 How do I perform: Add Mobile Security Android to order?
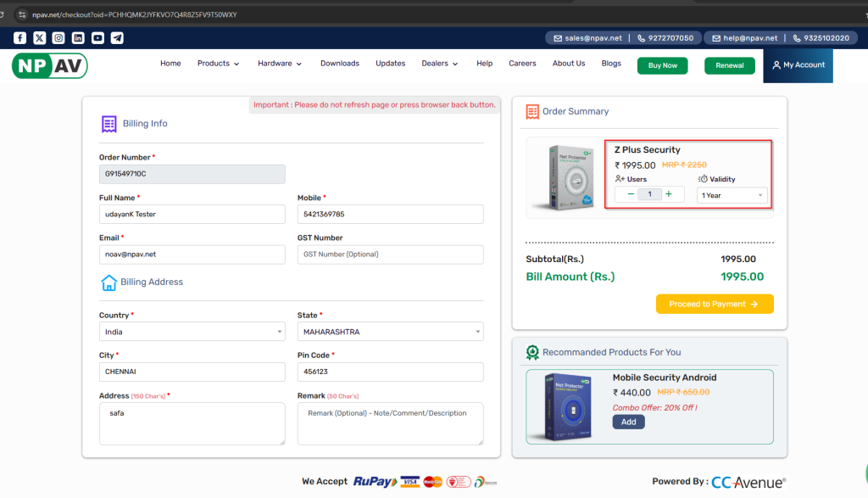click(x=628, y=422)
